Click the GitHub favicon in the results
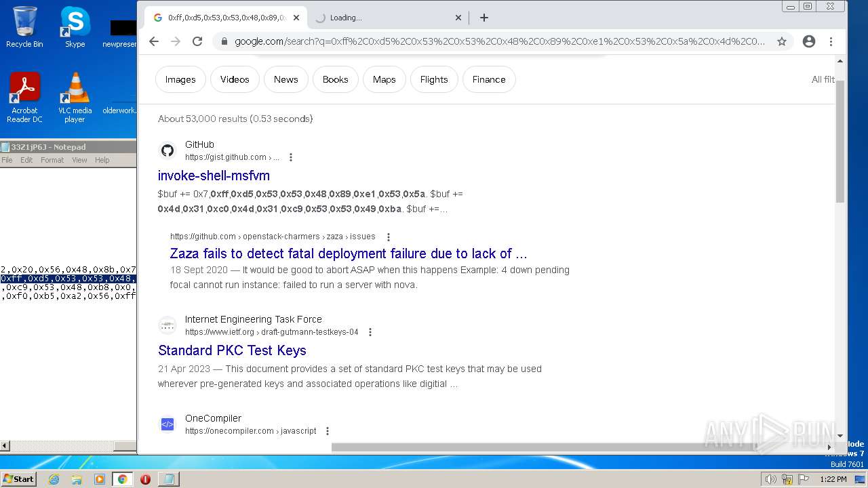Viewport: 868px width, 488px height. (x=167, y=150)
